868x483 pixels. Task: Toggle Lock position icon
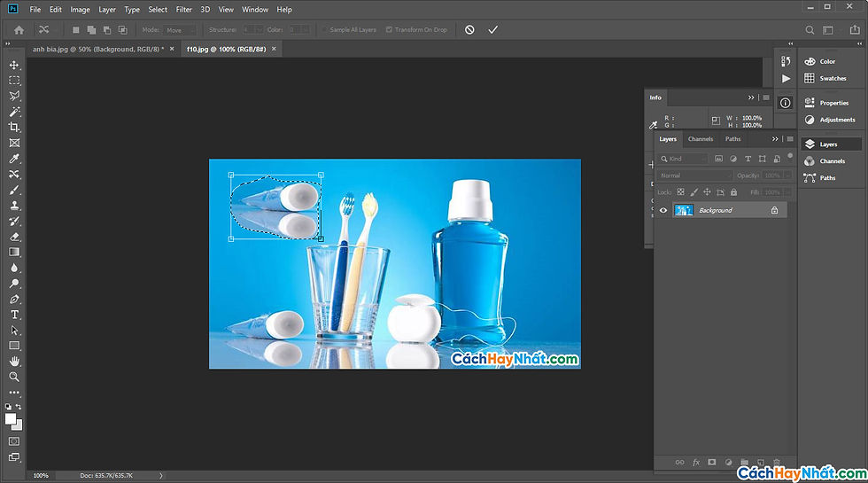707,192
